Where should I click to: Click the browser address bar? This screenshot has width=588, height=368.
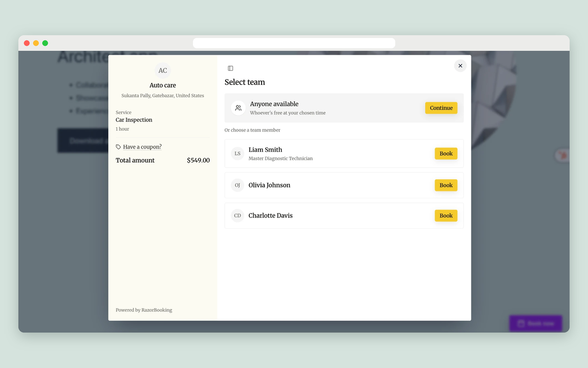tap(294, 43)
